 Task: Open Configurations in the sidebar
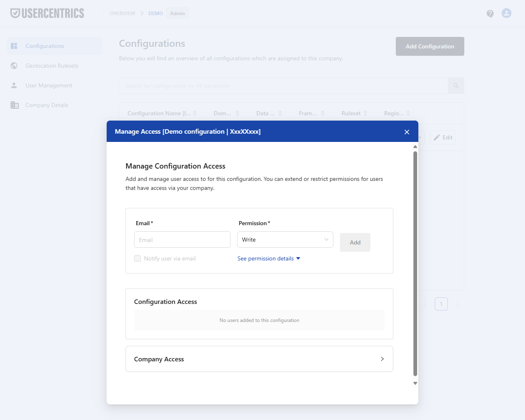[x=55, y=46]
